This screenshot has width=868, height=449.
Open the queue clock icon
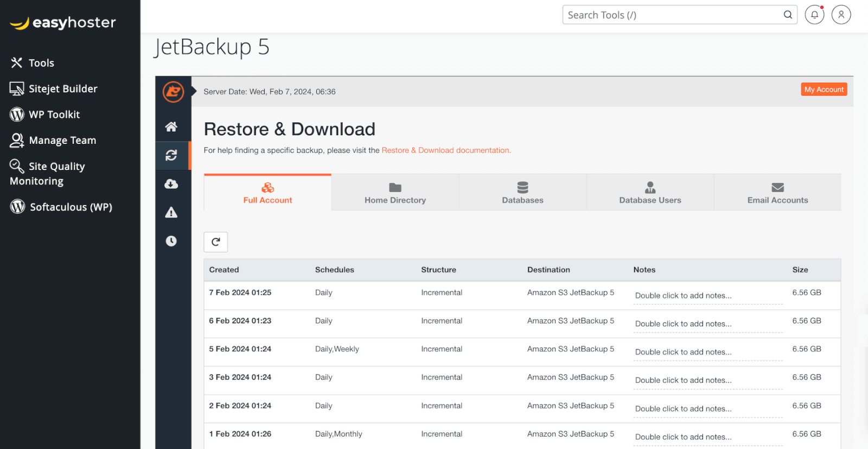tap(171, 241)
